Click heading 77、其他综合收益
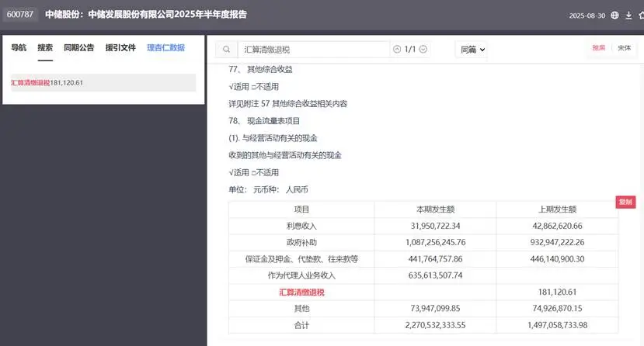 pos(260,69)
